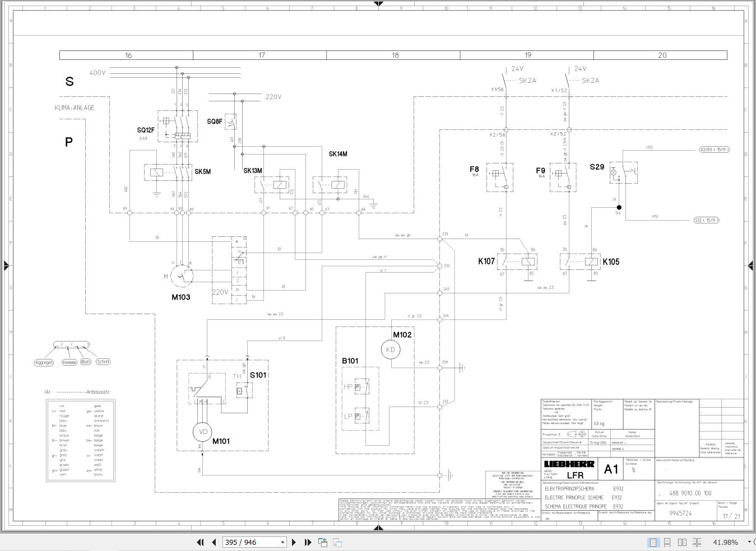Advance to the next page
756x551 pixels.
[x=294, y=542]
